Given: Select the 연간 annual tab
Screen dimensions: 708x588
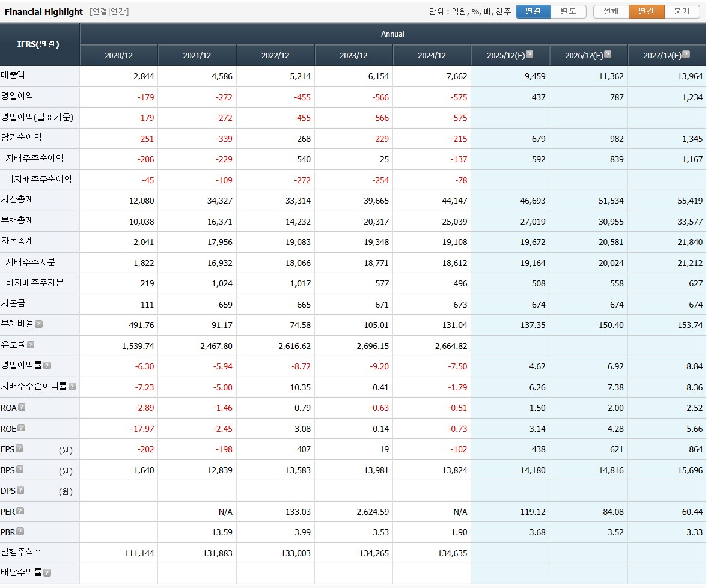Looking at the screenshot, I should point(647,11).
